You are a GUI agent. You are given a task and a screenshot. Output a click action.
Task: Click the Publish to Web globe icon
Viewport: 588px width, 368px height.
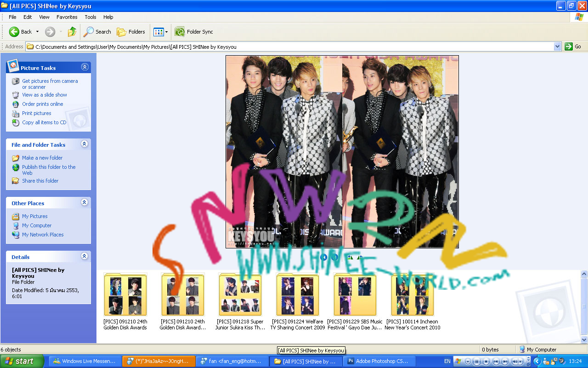(16, 167)
